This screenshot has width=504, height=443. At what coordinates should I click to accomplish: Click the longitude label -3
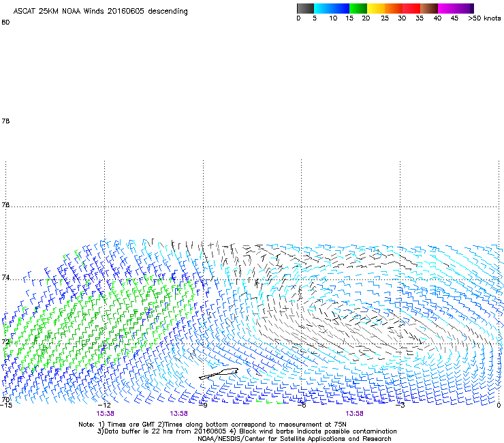(400, 405)
